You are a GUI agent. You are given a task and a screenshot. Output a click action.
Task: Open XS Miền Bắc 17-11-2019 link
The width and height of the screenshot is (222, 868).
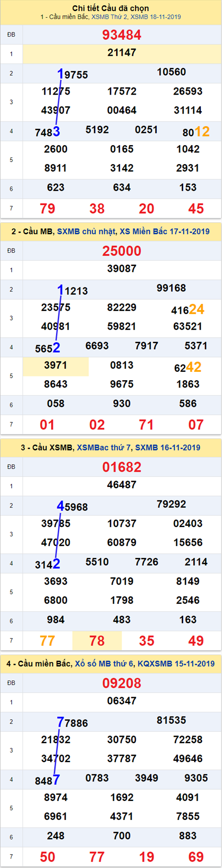pos(165,231)
